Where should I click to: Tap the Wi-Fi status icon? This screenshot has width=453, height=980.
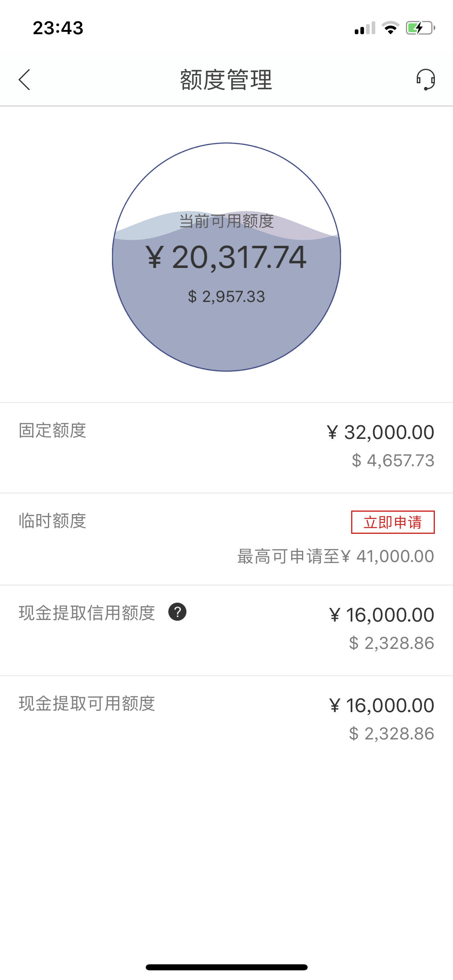pos(391,28)
